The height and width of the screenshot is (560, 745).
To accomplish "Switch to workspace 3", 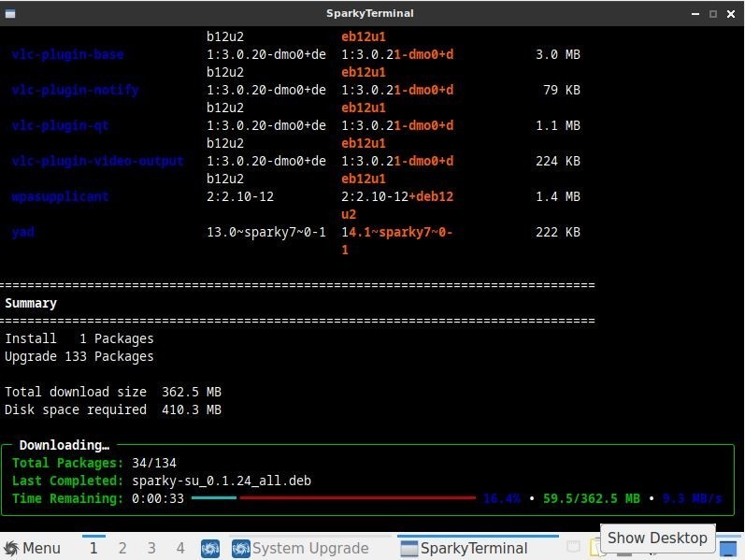I will click(151, 548).
